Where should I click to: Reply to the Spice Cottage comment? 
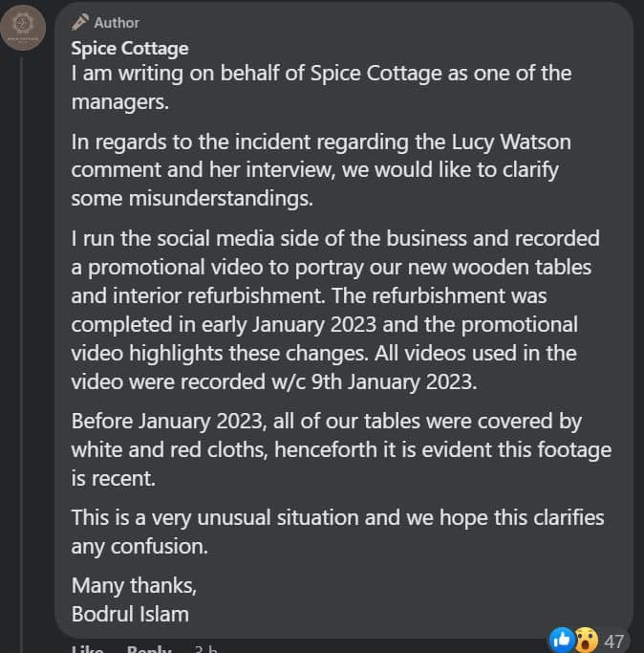149,649
